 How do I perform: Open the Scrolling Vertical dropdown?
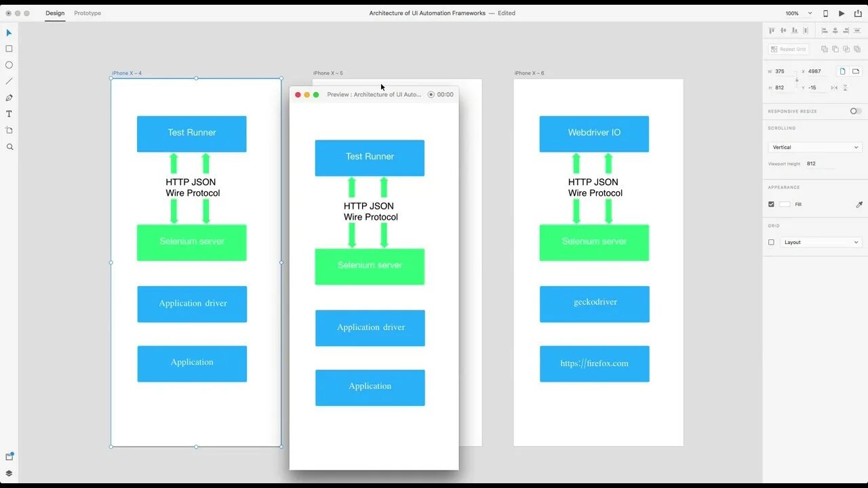pos(815,147)
